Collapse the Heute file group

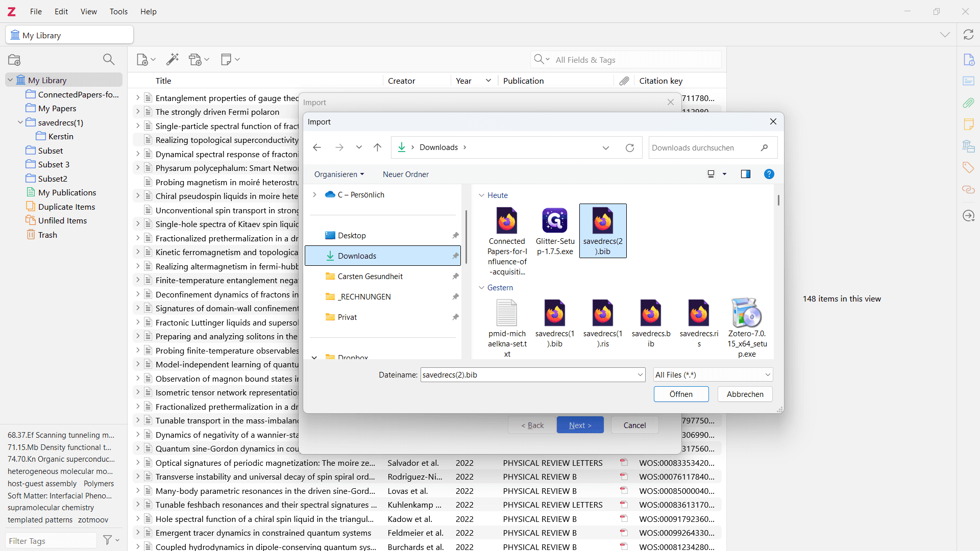coord(481,195)
